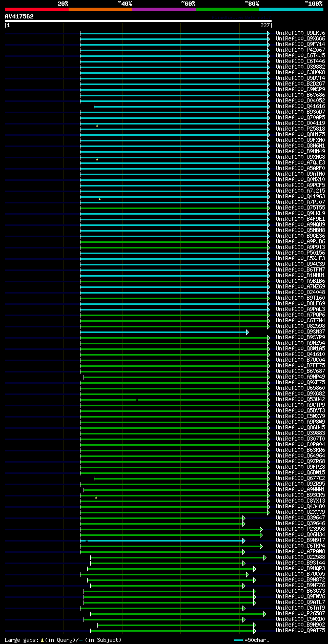Select the last hit UniRef100_Q9AT75

click(300, 631)
